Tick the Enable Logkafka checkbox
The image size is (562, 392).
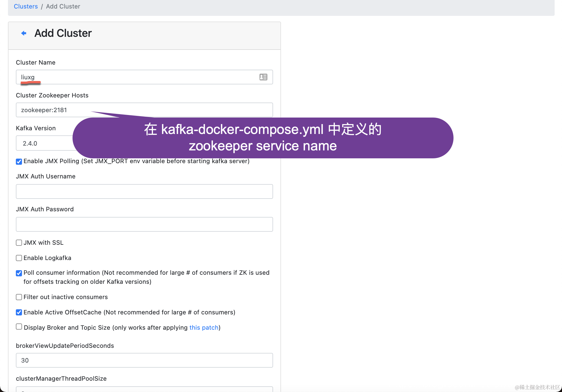tap(19, 258)
